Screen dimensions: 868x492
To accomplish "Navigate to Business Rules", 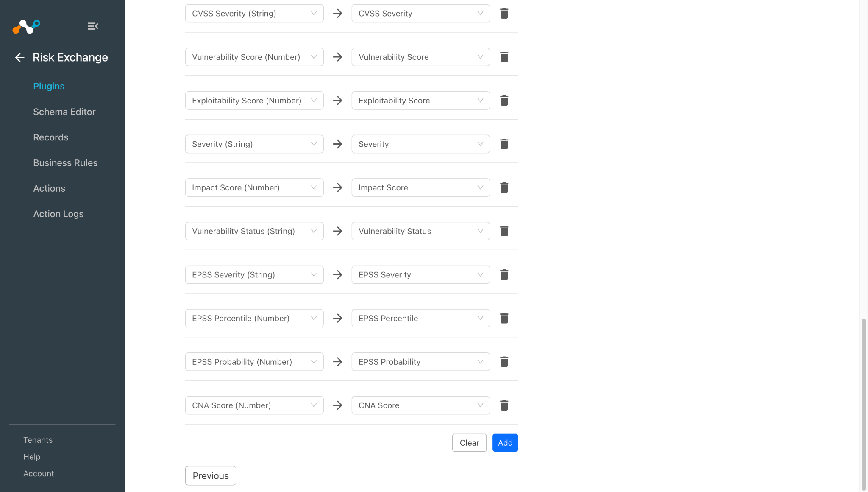I will pos(65,163).
